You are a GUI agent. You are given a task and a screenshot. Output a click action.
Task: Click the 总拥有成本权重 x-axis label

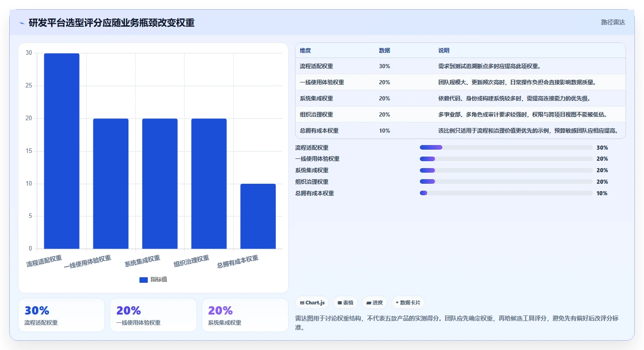tap(238, 262)
